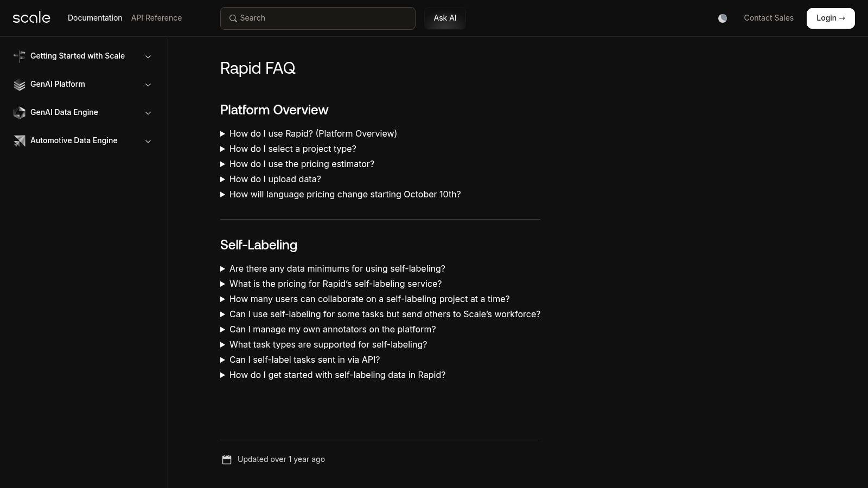This screenshot has width=868, height=488.
Task: Toggle the dark mode theme switch
Action: pyautogui.click(x=722, y=18)
